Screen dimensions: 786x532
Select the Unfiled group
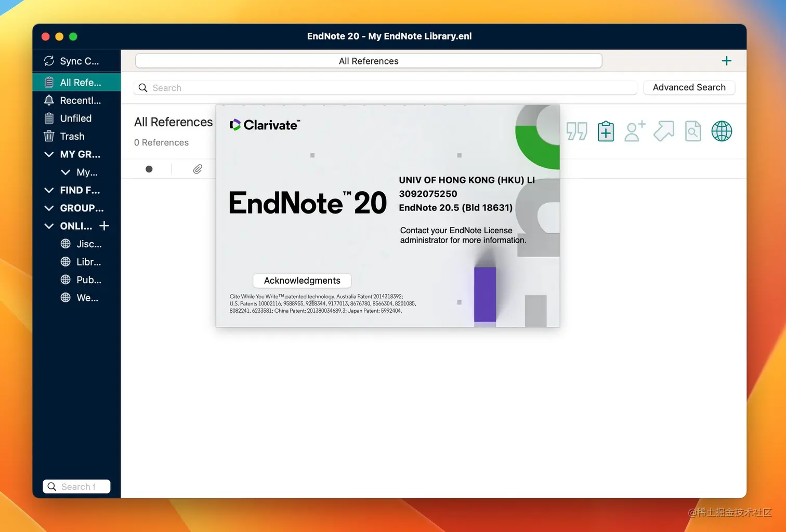76,118
